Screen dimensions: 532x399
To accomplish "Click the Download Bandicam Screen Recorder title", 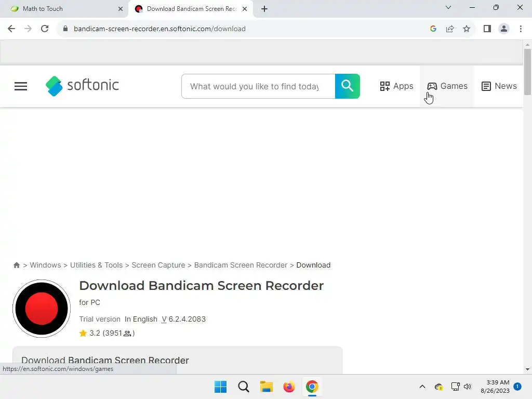I will pyautogui.click(x=201, y=286).
